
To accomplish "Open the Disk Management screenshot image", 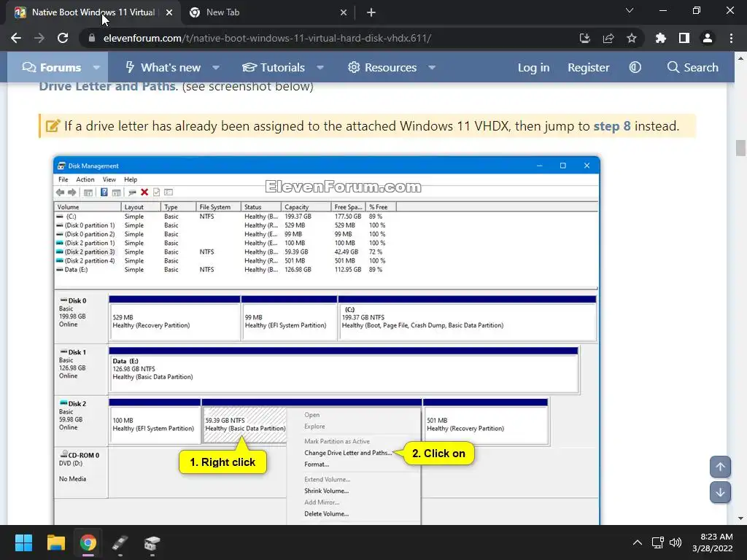I will 327,340.
